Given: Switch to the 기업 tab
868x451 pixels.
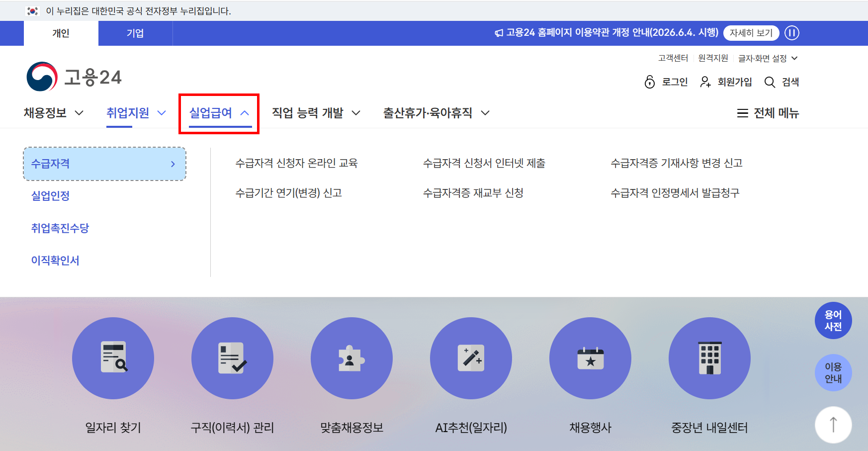Looking at the screenshot, I should pyautogui.click(x=135, y=33).
